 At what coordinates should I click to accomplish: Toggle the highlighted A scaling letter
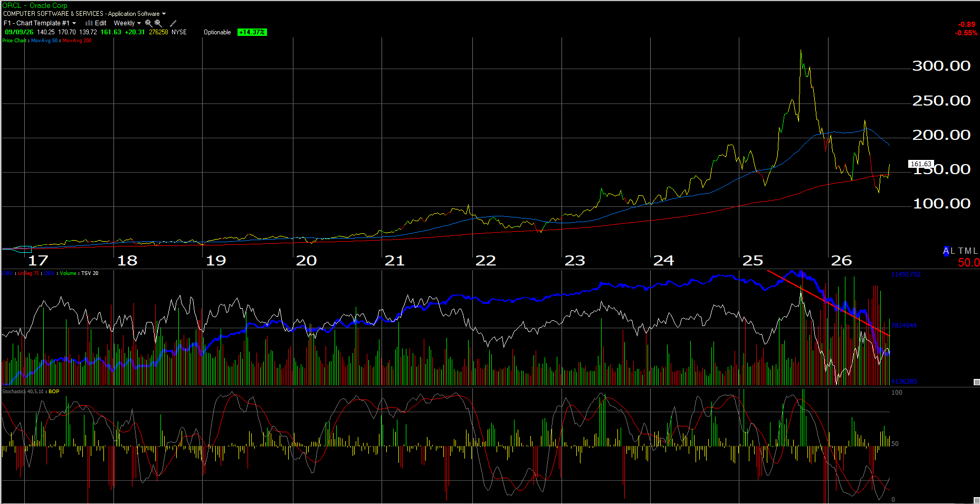tap(946, 251)
